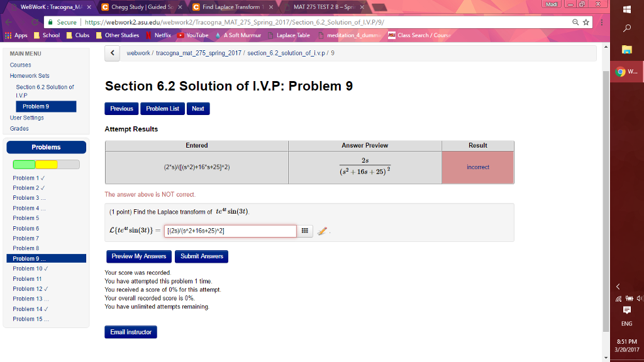Image resolution: width=644 pixels, height=362 pixels.
Task: Bookmark this page with the star icon
Action: (x=586, y=22)
